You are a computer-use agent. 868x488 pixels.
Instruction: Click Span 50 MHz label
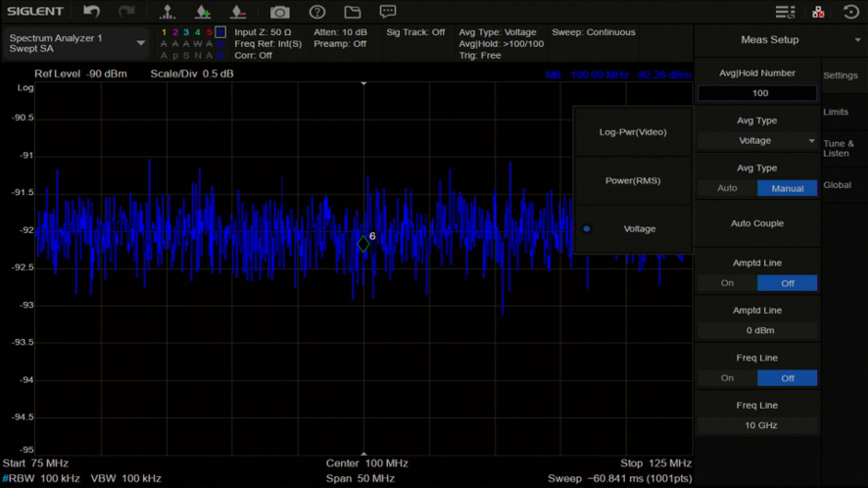[x=360, y=478]
